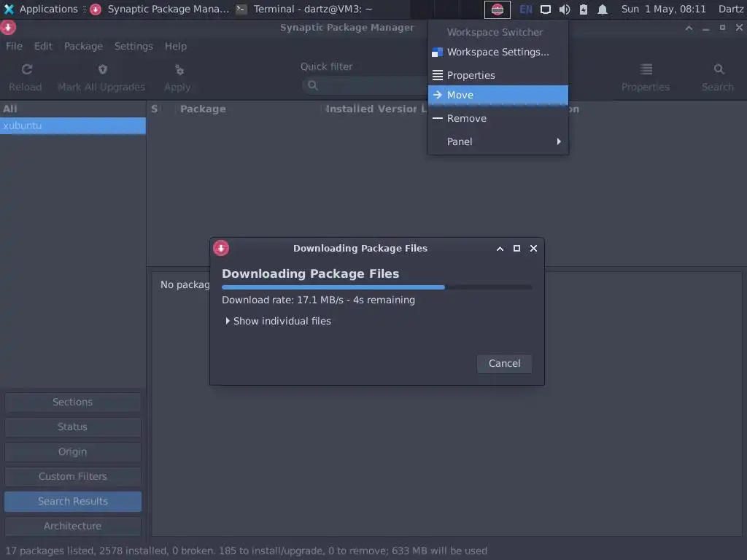Select Workspace Settings... menu entry
The height and width of the screenshot is (560, 747).
click(x=498, y=52)
